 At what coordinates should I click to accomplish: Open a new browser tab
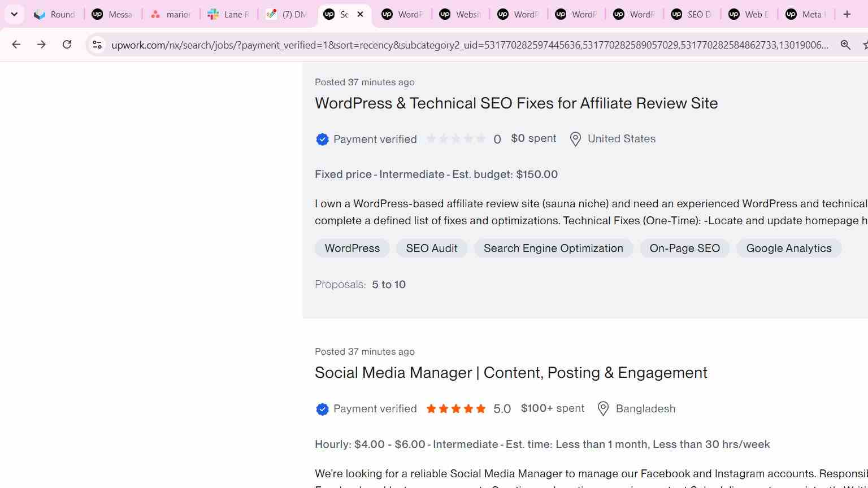tap(847, 14)
